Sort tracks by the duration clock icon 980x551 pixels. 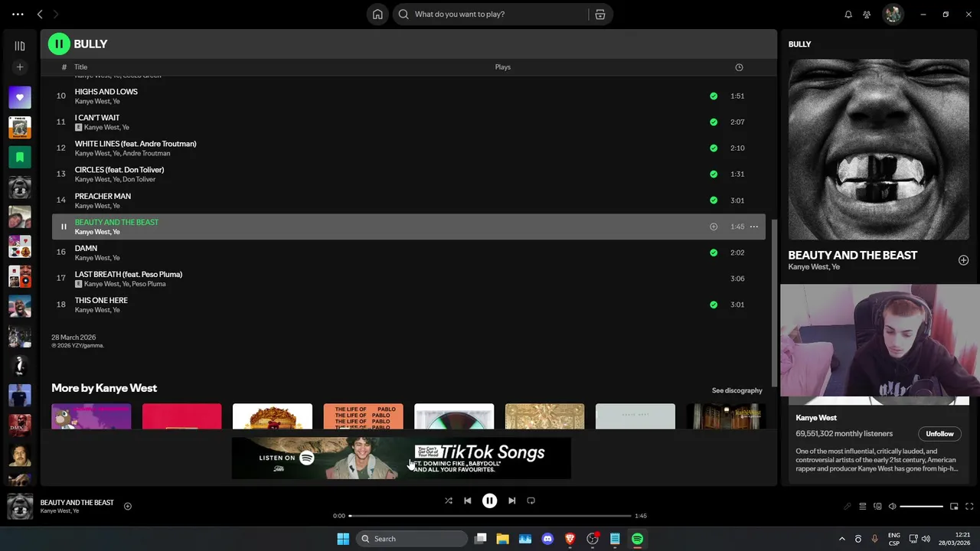point(739,67)
